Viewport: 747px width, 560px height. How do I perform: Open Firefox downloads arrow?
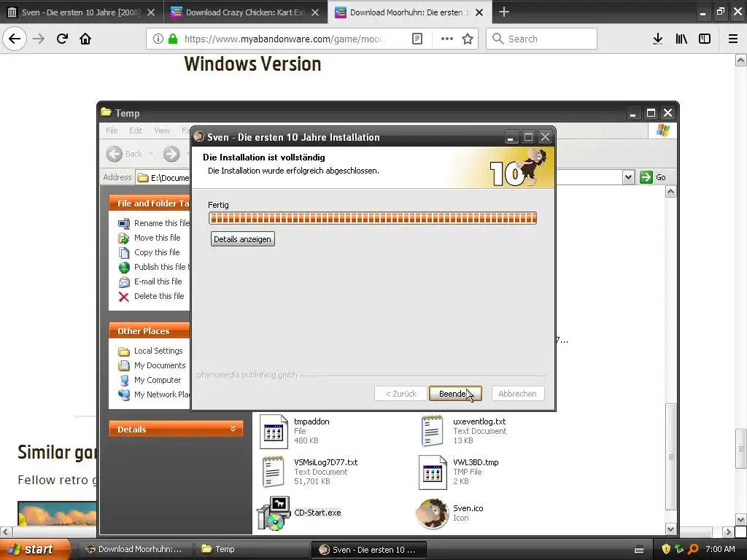click(x=657, y=39)
